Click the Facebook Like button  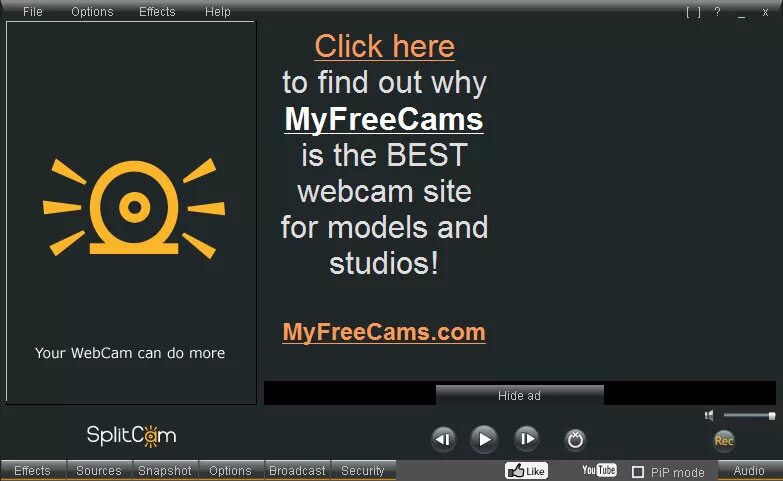(x=526, y=471)
